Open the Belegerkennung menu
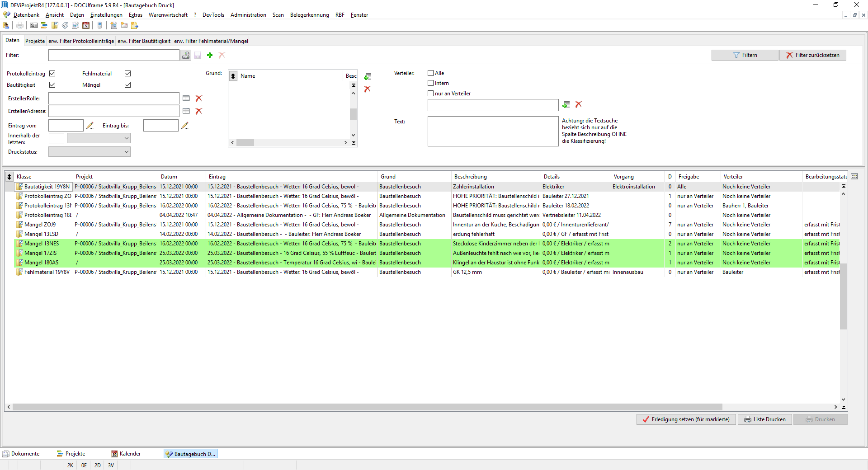 [x=310, y=15]
